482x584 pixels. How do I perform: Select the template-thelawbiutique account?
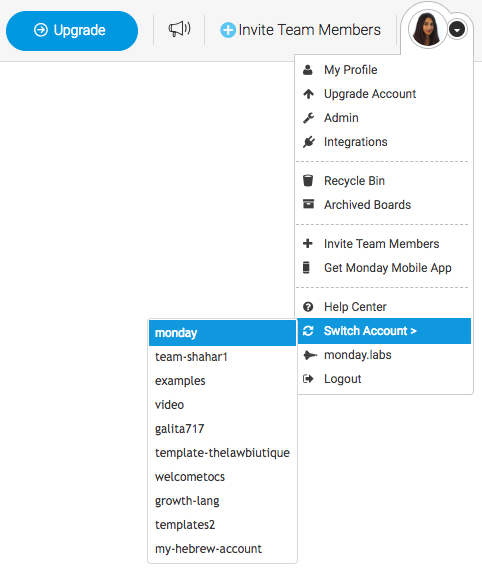click(222, 453)
